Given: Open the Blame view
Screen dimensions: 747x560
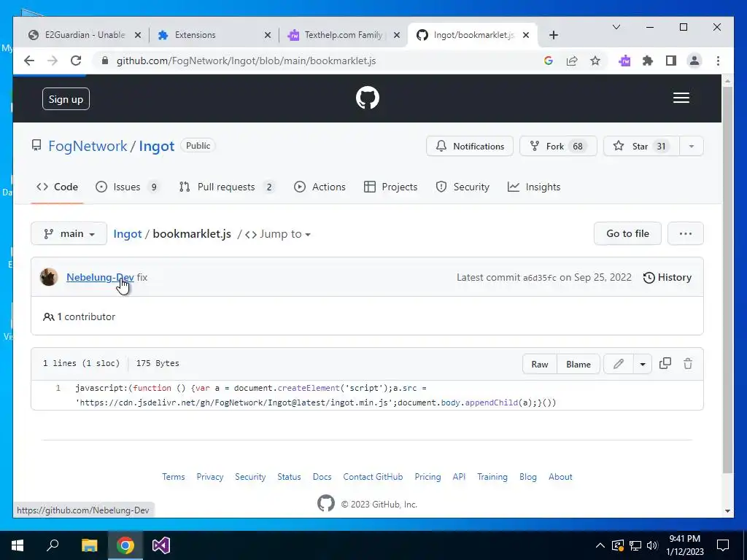Looking at the screenshot, I should click(578, 365).
